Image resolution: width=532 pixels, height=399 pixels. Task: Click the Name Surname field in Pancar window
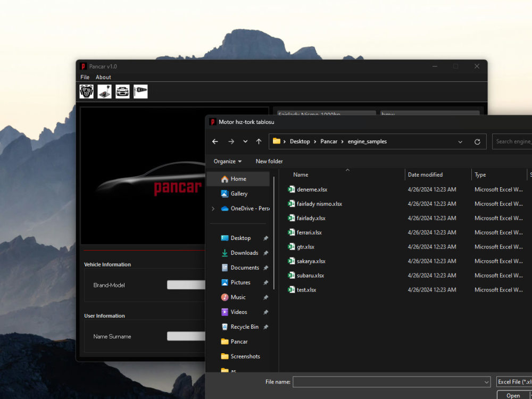[x=186, y=336]
